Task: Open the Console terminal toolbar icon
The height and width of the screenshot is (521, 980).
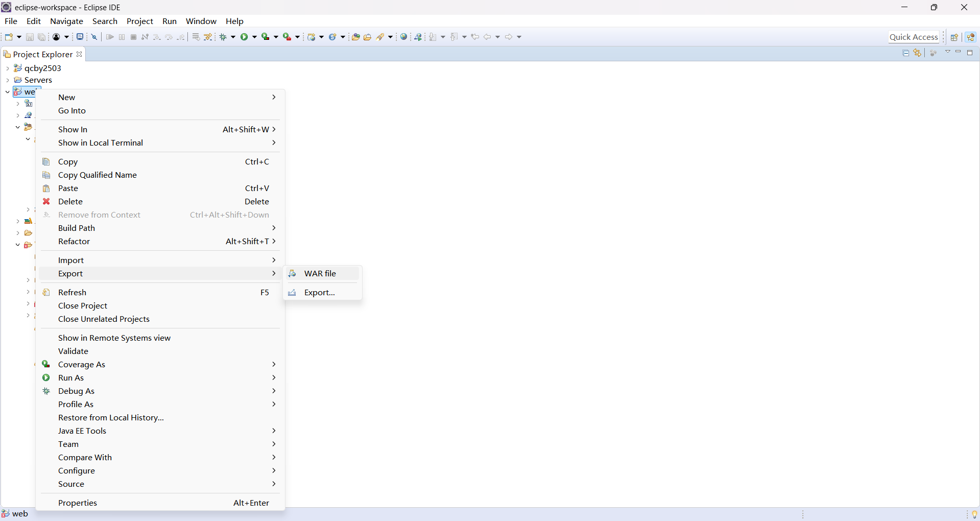Action: click(x=80, y=37)
